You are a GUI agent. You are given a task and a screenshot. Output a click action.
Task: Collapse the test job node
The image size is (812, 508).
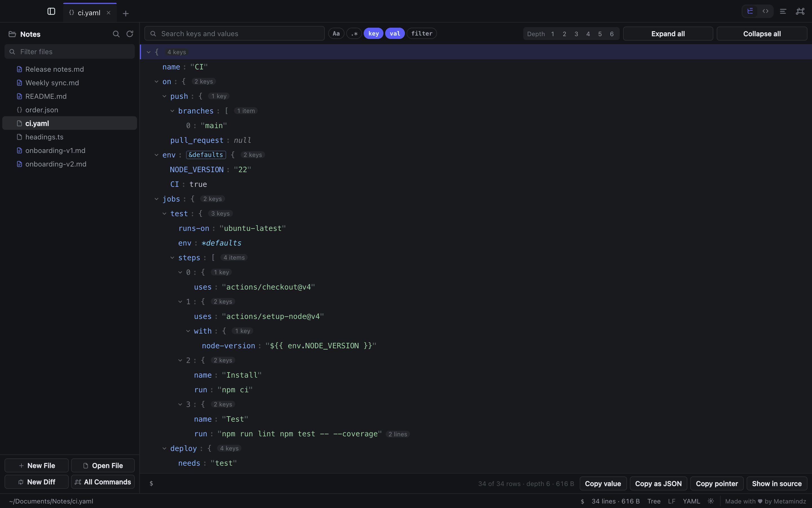coord(164,214)
